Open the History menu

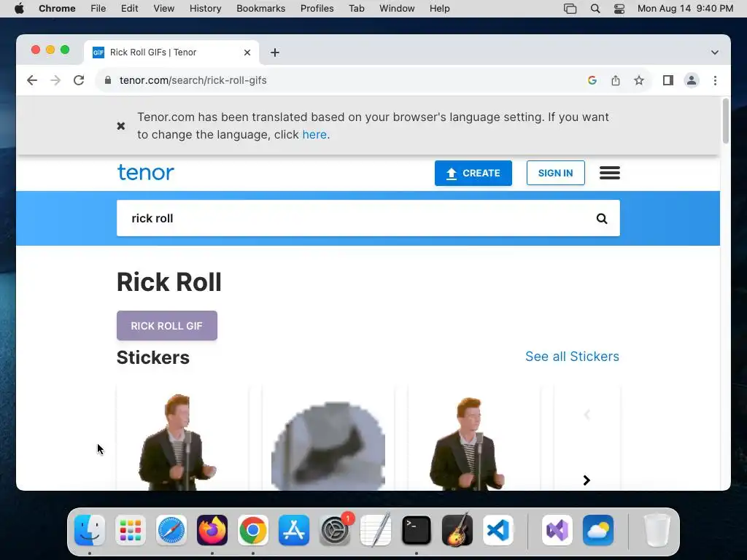[205, 9]
